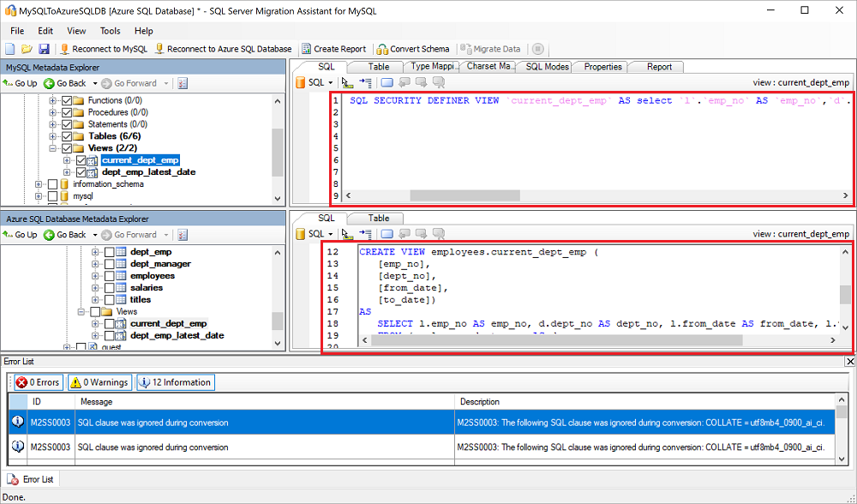Save the current migration project
Screen dimensions: 857x504
45,49
